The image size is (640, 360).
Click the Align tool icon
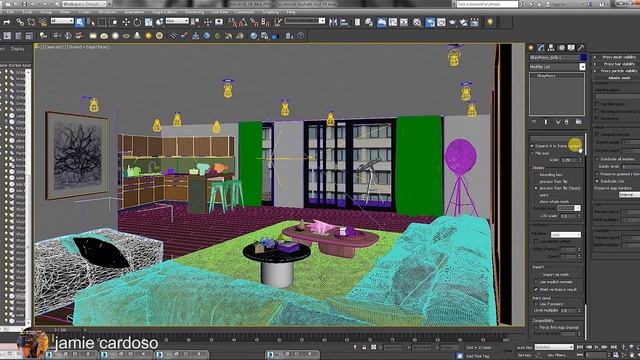tap(344, 22)
